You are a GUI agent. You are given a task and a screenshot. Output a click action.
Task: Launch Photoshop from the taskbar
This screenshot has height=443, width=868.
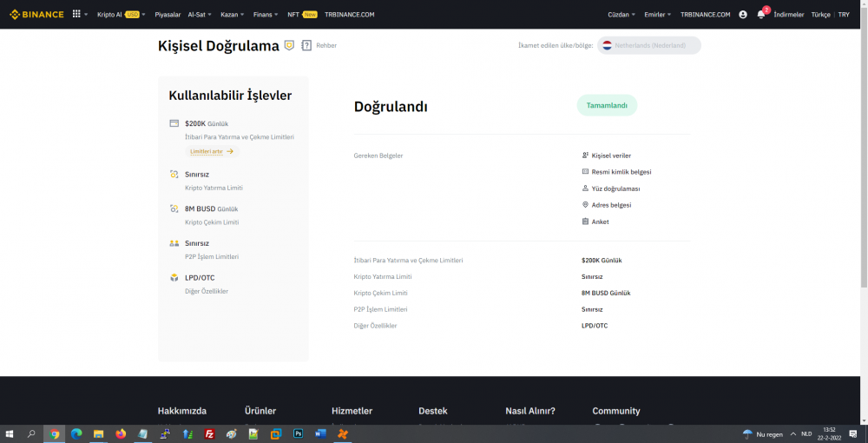(x=298, y=433)
